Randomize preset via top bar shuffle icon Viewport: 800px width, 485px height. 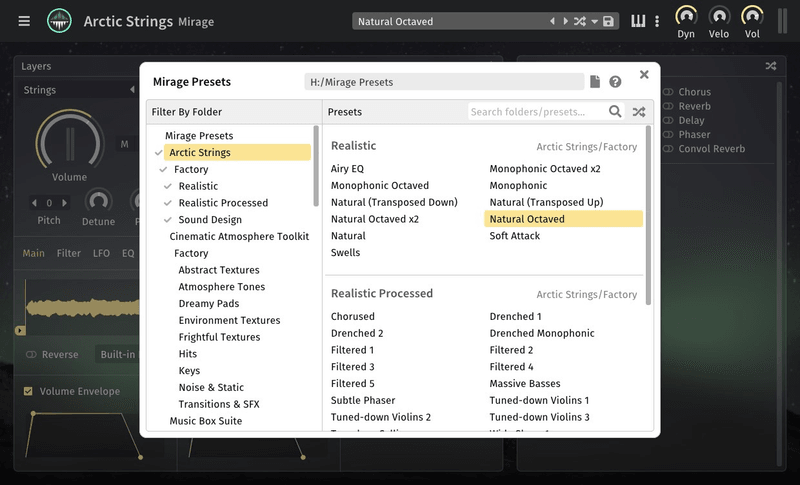pyautogui.click(x=579, y=21)
